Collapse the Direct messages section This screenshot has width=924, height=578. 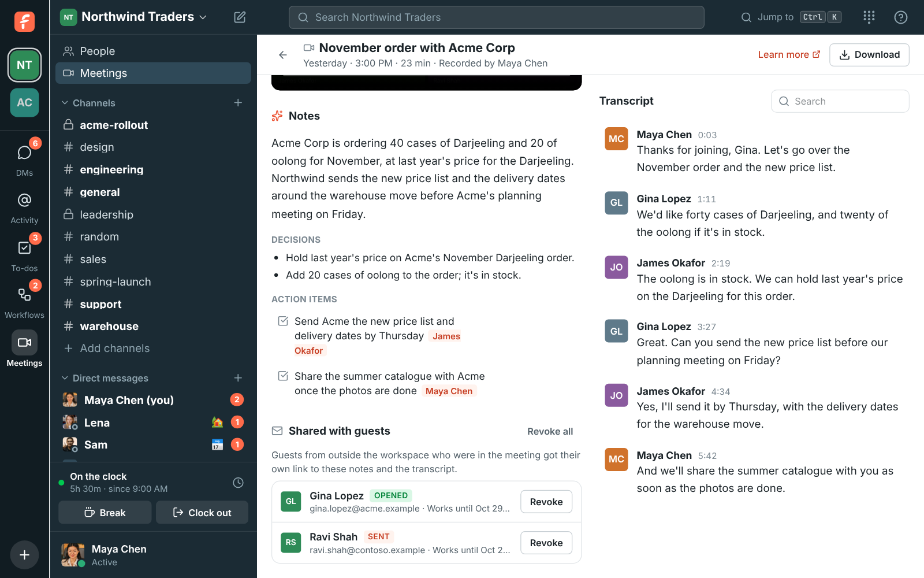(105, 378)
